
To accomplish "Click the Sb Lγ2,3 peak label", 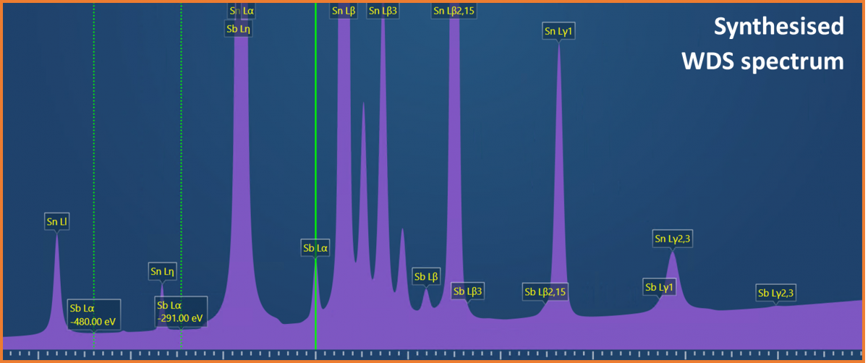I will point(775,293).
